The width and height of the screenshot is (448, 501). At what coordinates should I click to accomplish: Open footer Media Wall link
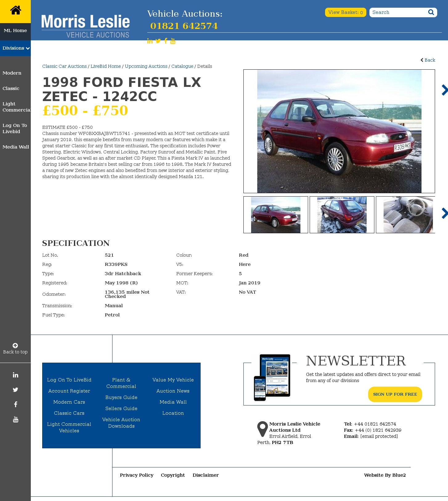pyautogui.click(x=173, y=402)
